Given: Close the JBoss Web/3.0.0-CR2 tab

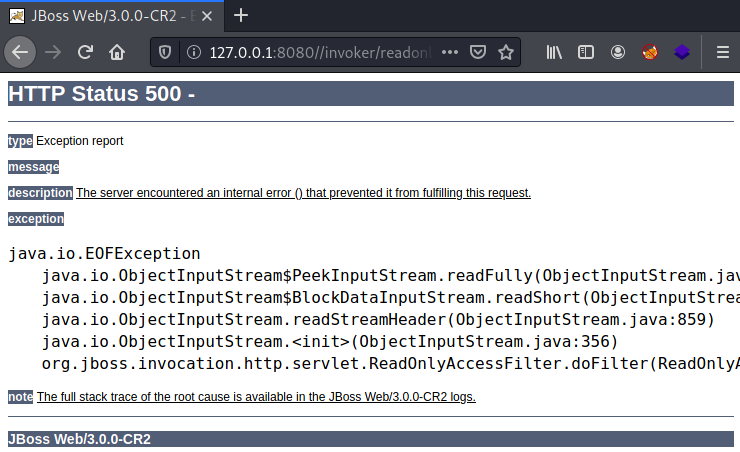Looking at the screenshot, I should [207, 16].
